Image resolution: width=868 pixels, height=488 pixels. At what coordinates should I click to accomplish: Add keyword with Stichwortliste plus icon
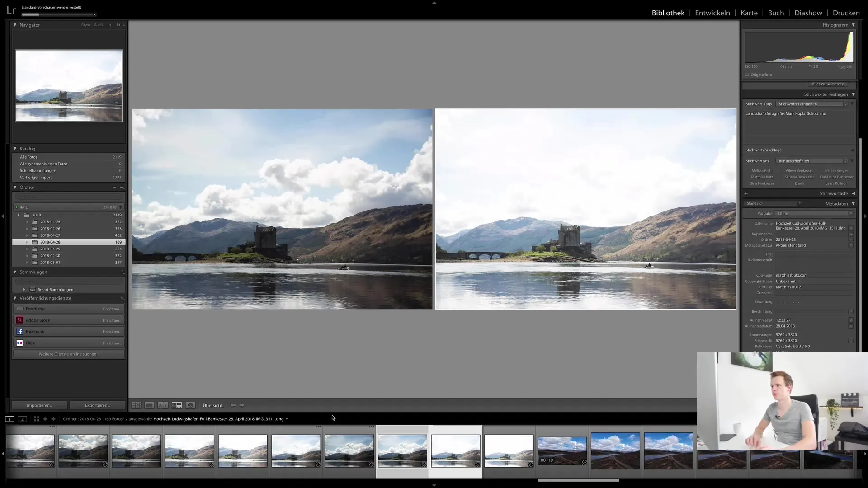coord(746,193)
